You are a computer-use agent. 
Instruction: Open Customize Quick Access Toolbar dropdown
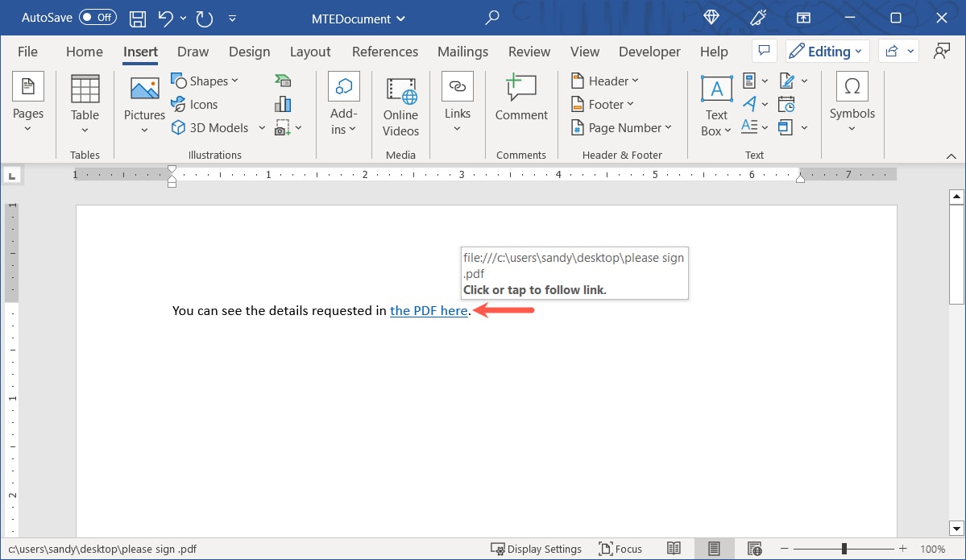pyautogui.click(x=232, y=19)
